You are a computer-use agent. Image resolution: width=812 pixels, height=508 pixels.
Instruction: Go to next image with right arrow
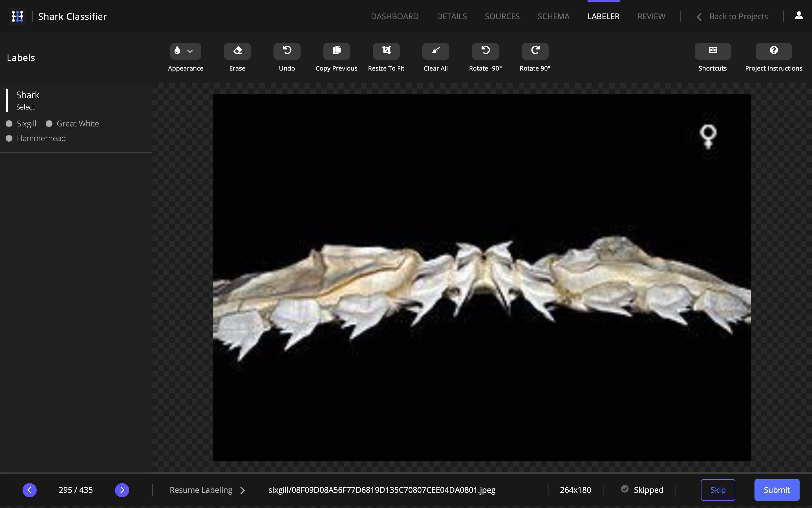(122, 490)
